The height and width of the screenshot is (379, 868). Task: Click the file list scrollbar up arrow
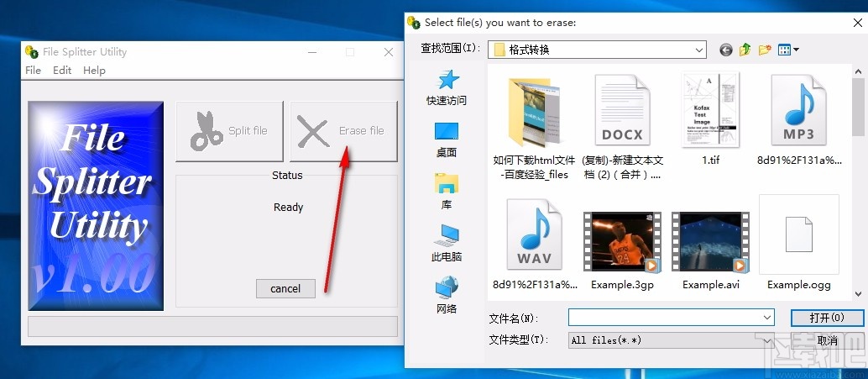859,71
